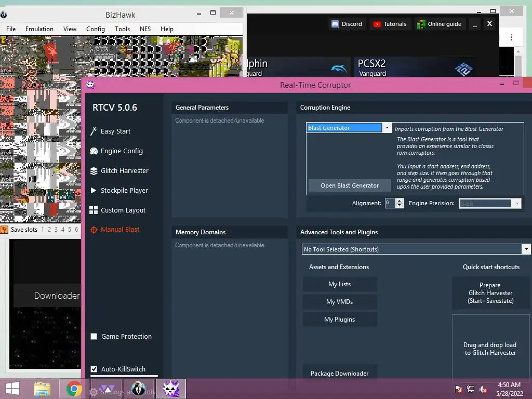The image size is (532, 399).
Task: Open BizHawk Emulation menu
Action: (39, 29)
